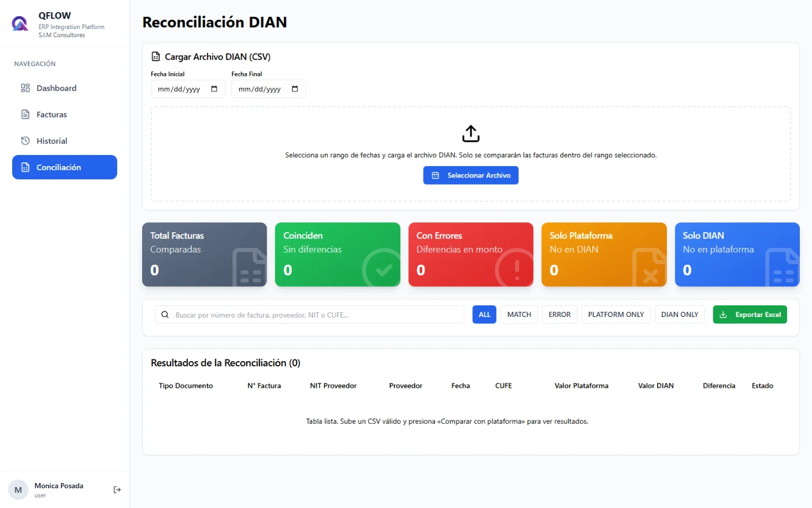812x508 pixels.
Task: Open the Fecha Inicial calendar picker
Action: (214, 89)
